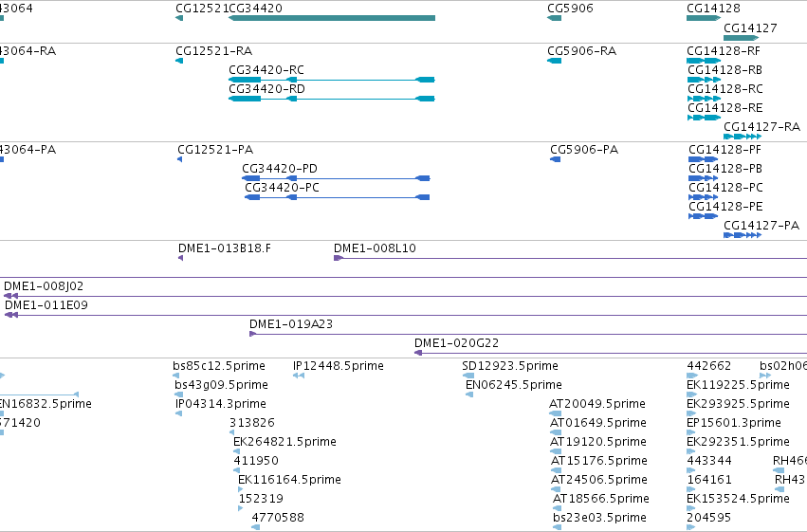Select the CG34420-PC label
The width and height of the screenshot is (807, 532).
point(282,188)
